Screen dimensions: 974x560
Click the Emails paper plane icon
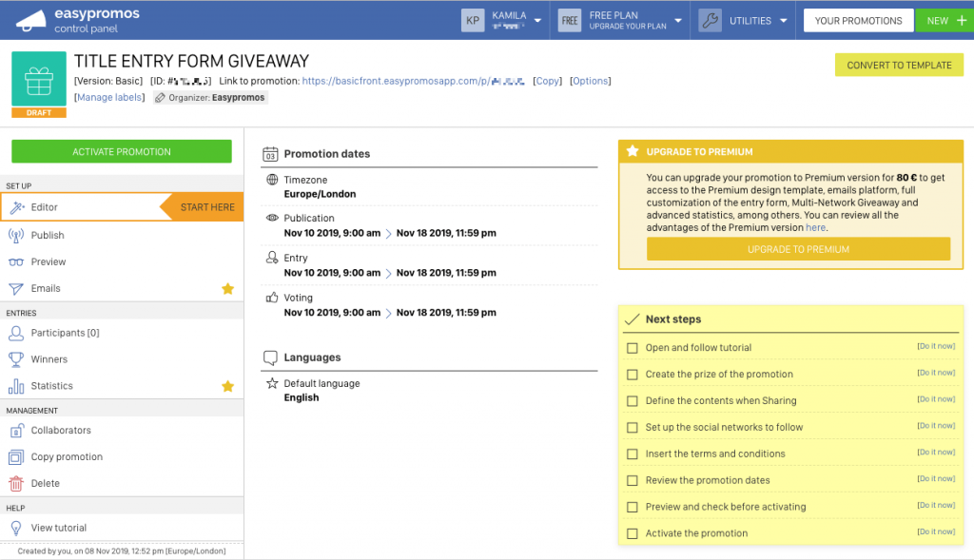point(16,289)
